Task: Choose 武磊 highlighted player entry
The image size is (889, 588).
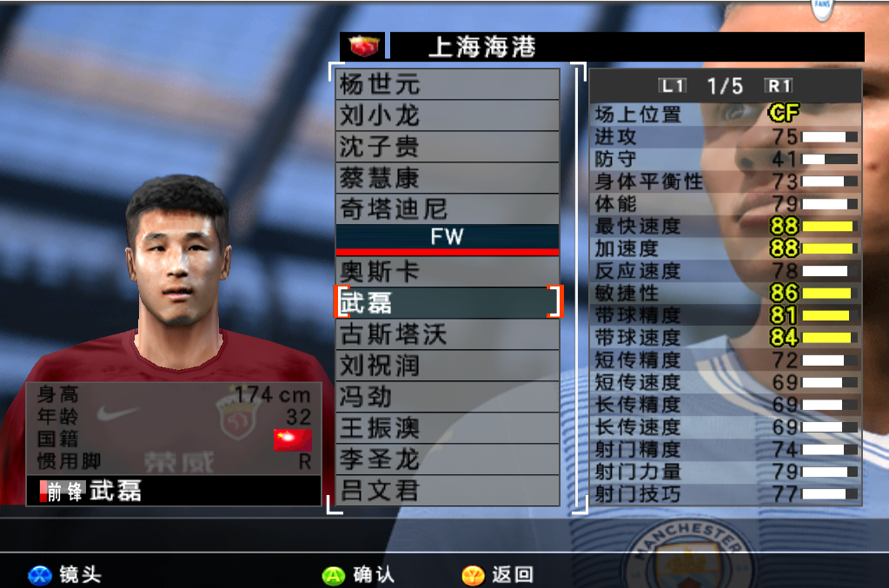Action: 448,302
